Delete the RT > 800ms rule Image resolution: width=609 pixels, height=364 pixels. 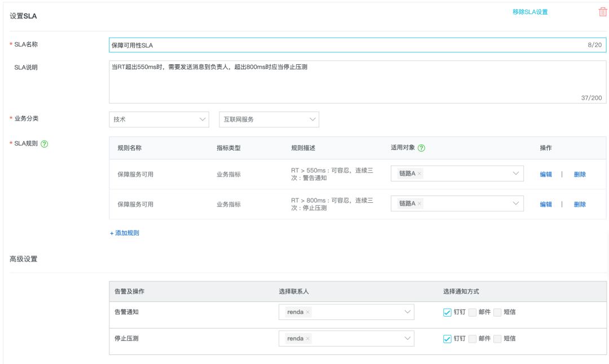[579, 204]
